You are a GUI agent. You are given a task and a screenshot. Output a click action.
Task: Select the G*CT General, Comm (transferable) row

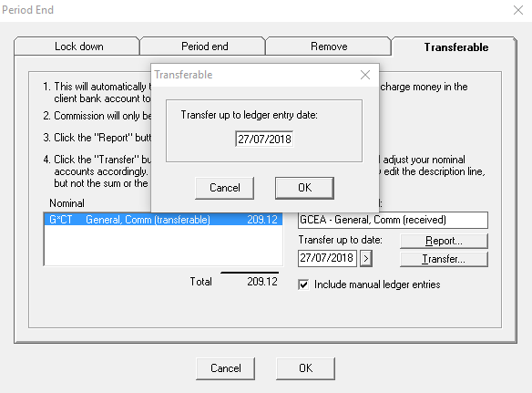click(x=163, y=220)
